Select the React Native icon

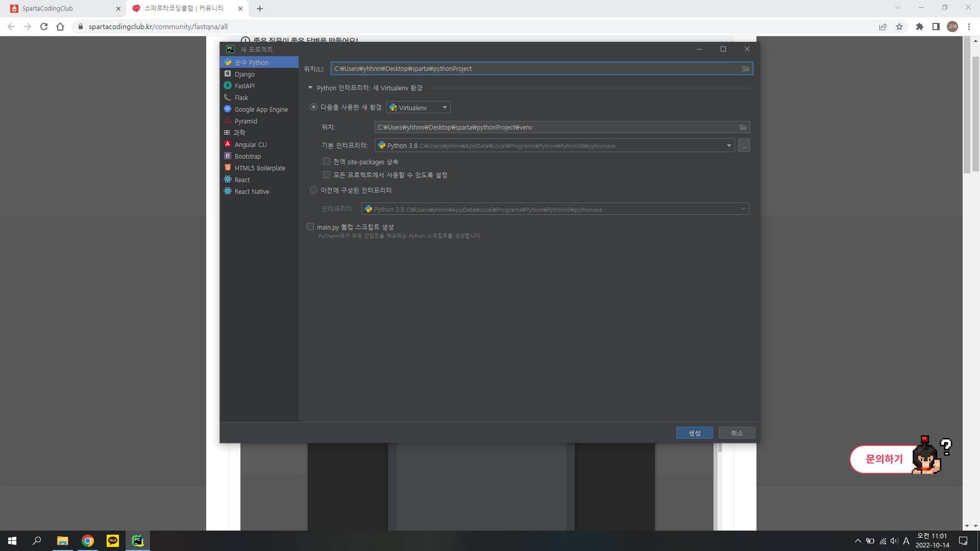tap(228, 191)
